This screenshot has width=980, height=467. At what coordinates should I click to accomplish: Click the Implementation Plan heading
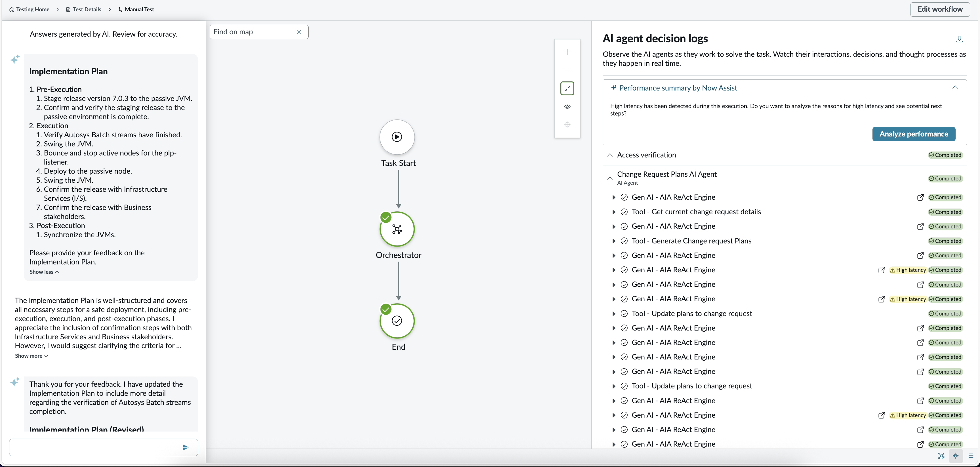point(68,71)
